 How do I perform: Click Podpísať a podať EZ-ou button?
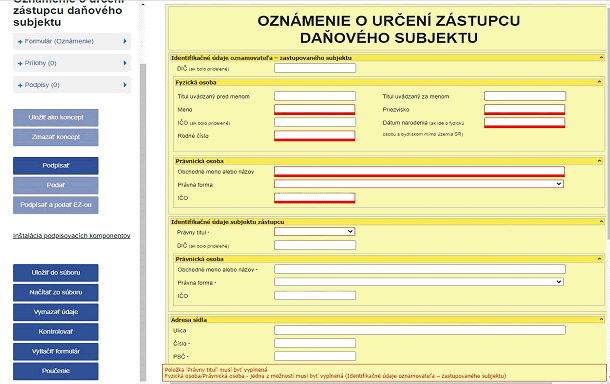point(56,205)
